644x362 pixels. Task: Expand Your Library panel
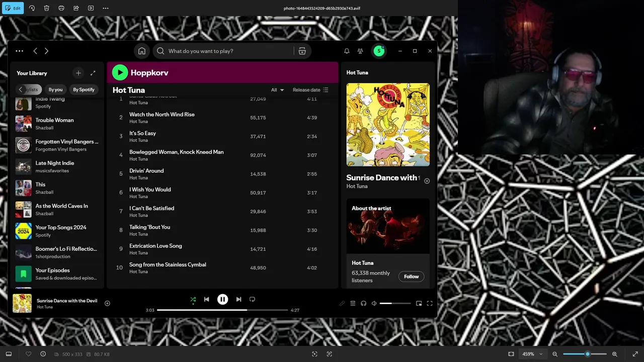tap(93, 73)
